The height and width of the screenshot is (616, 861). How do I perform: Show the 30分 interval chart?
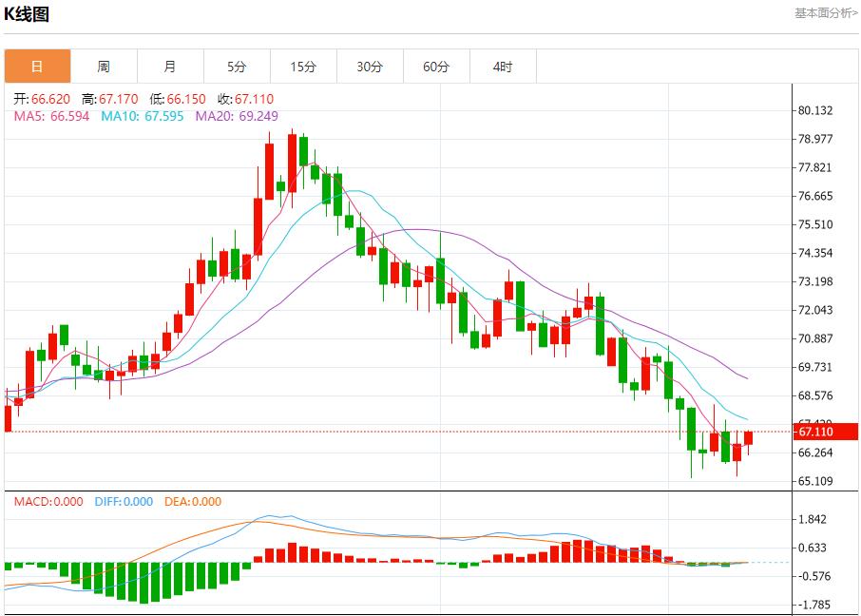(x=370, y=67)
